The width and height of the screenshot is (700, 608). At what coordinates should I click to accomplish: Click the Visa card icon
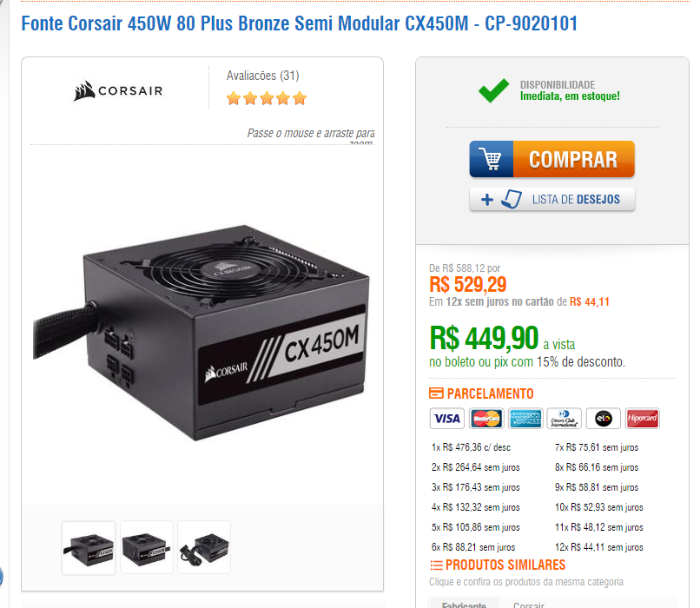[447, 419]
